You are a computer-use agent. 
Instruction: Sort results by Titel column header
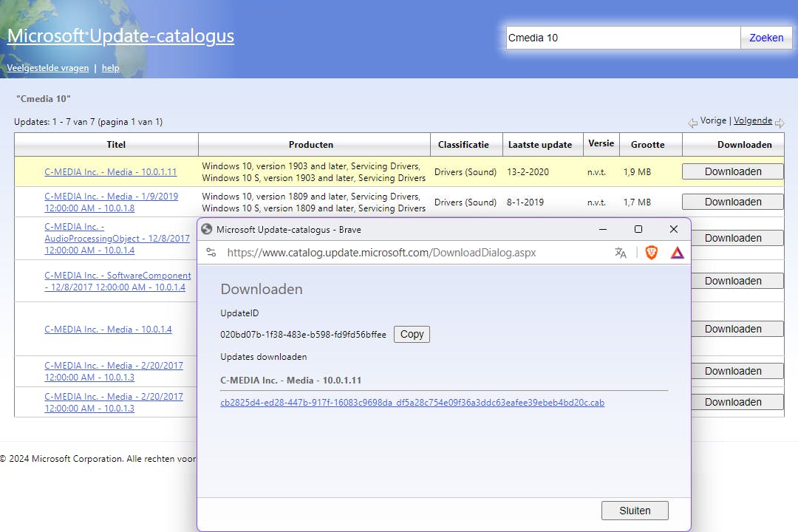pos(116,145)
